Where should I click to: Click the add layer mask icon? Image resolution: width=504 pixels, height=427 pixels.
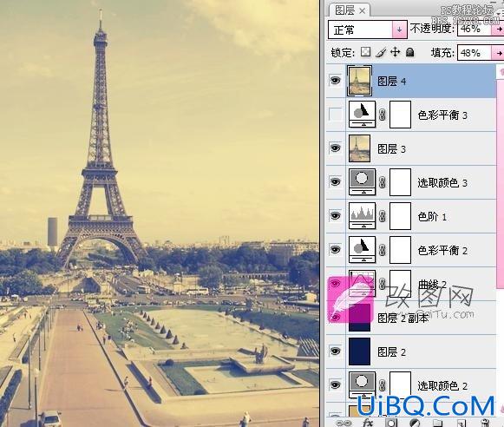tap(391, 423)
